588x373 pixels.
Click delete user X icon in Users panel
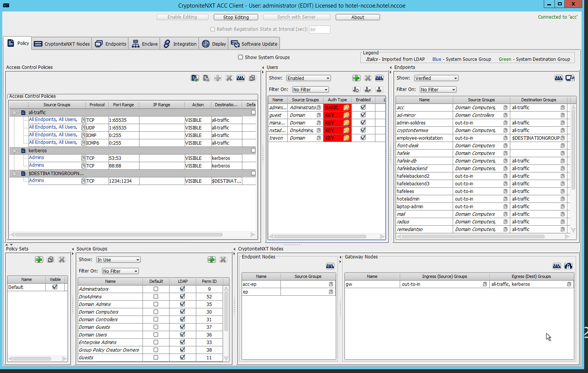[368, 78]
